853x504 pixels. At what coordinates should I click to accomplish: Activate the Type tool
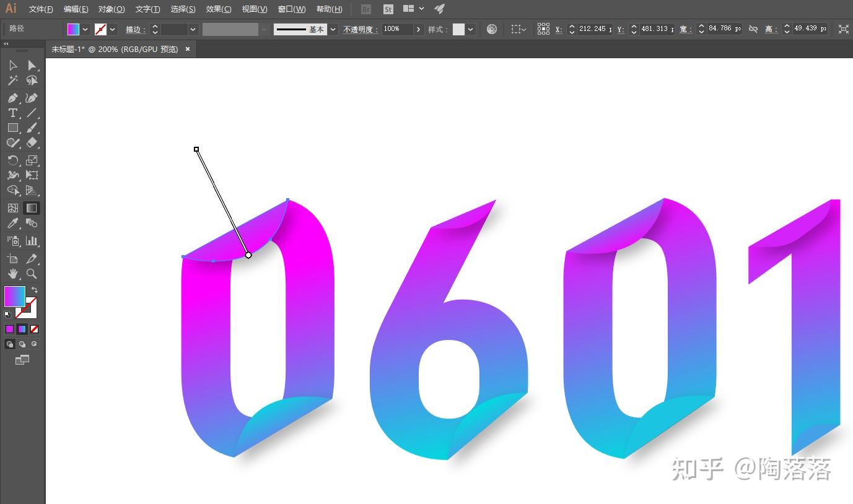(x=12, y=113)
